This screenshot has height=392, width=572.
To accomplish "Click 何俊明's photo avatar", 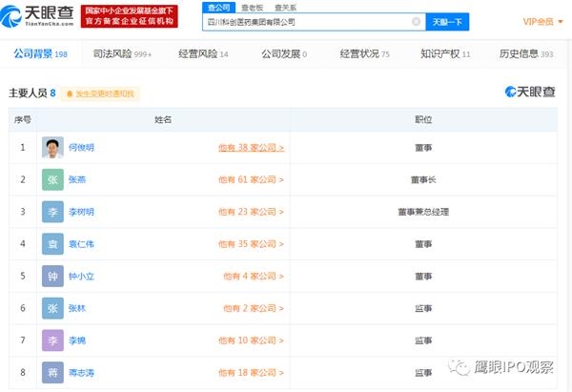I will 52,148.
